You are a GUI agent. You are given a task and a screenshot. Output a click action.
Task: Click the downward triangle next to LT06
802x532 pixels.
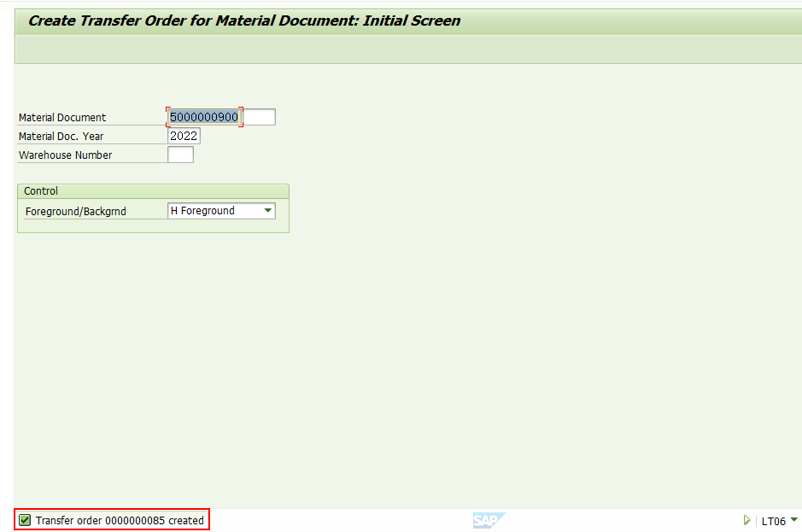coord(794,521)
